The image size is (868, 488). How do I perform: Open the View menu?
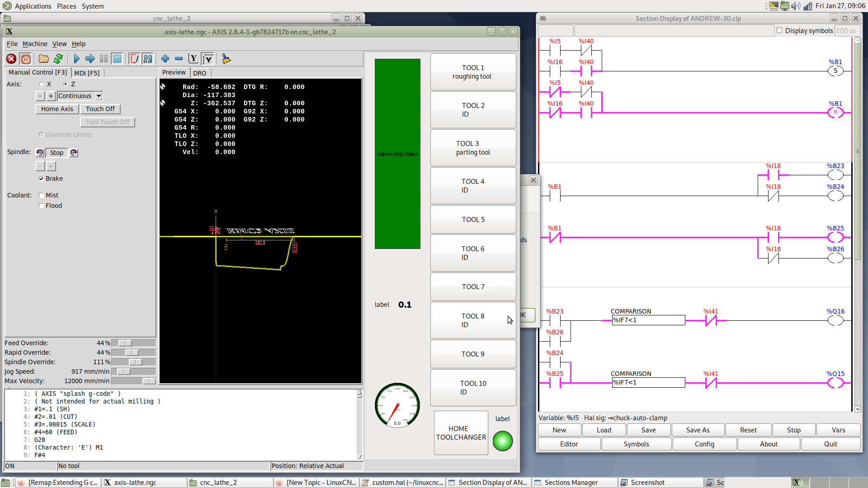point(59,44)
